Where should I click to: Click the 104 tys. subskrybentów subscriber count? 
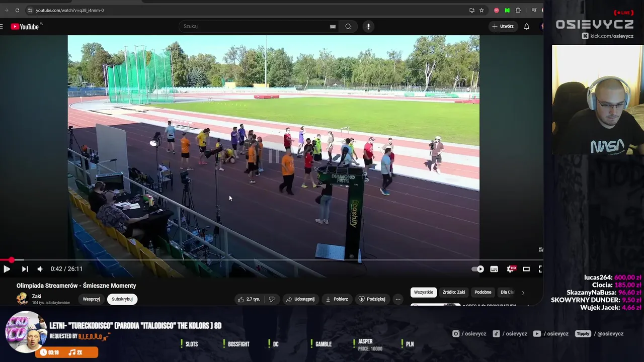[51, 303]
